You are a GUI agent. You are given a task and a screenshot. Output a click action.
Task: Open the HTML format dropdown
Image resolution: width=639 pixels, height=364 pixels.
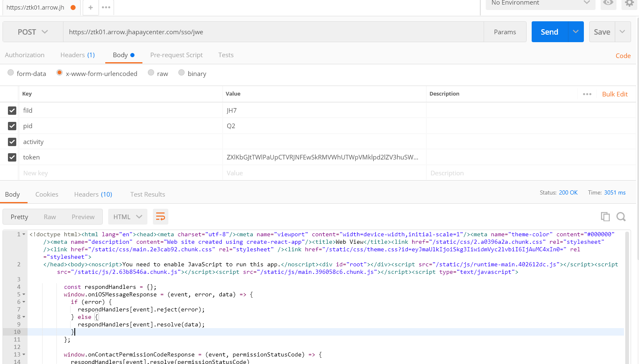[127, 217]
